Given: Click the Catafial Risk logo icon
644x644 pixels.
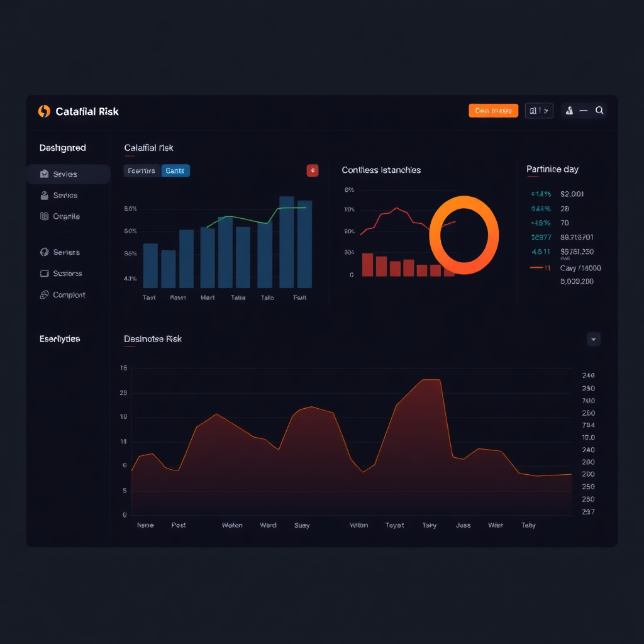Looking at the screenshot, I should point(44,111).
